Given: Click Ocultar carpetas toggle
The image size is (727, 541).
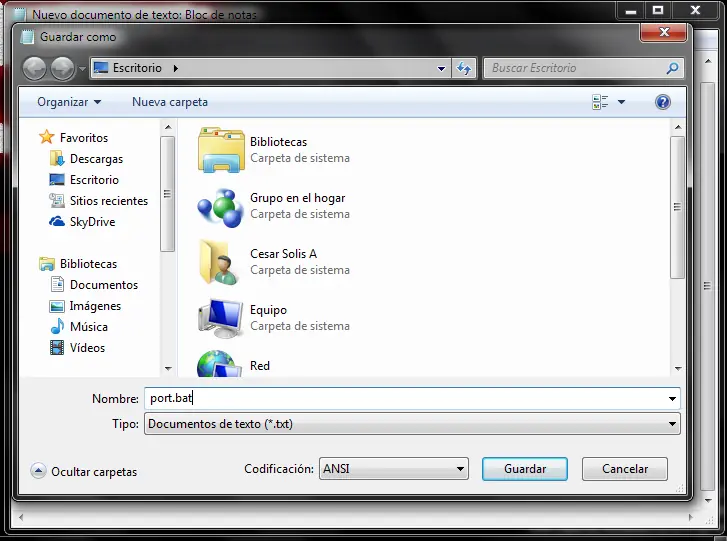Looking at the screenshot, I should click(84, 471).
